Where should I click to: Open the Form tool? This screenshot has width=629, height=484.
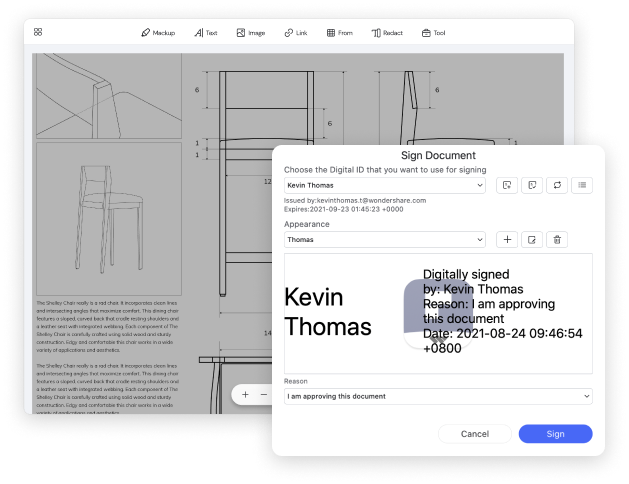point(339,33)
